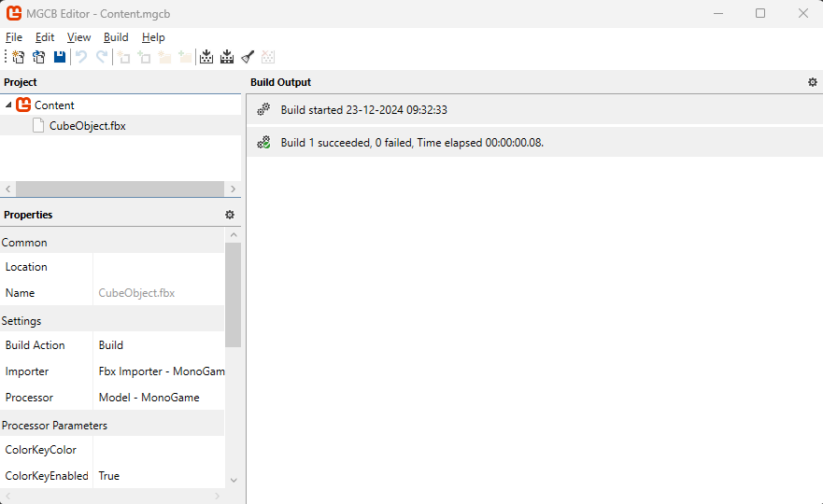This screenshot has width=823, height=504.
Task: Click the Properties scroll down arrow
Action: tap(234, 480)
